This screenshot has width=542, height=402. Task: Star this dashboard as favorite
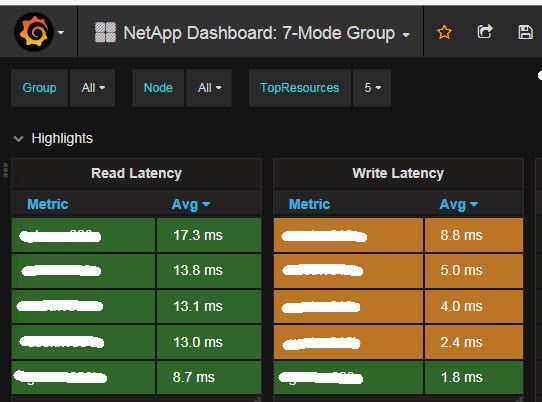point(444,32)
